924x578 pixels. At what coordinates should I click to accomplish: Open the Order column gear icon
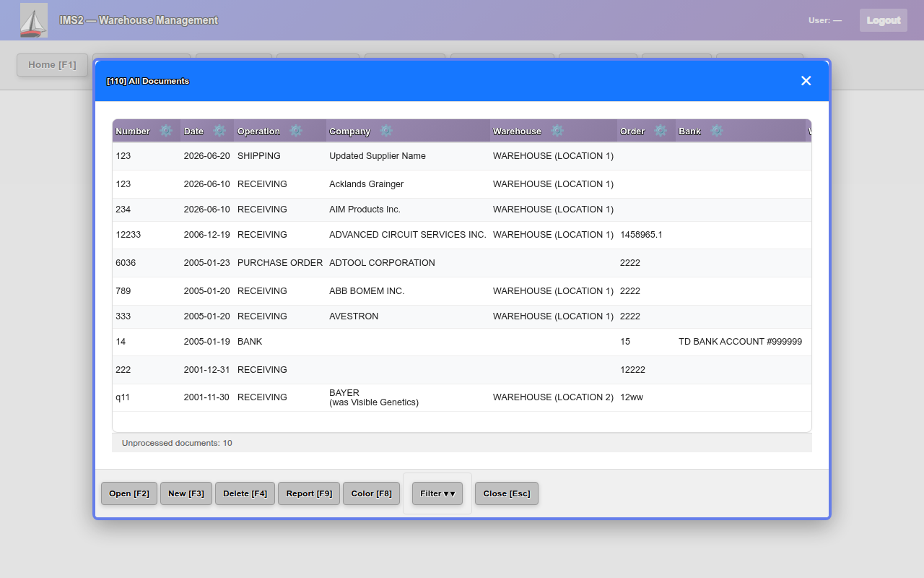(x=661, y=131)
